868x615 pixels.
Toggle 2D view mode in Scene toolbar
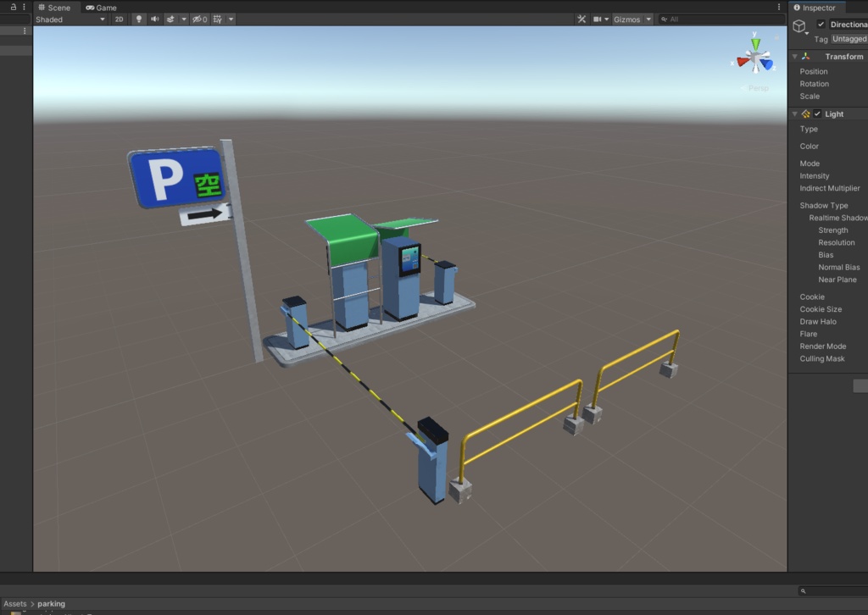click(x=119, y=19)
